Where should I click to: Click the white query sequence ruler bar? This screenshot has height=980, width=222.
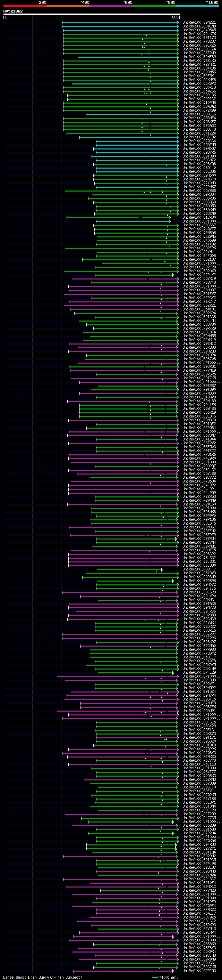[x=91, y=14]
